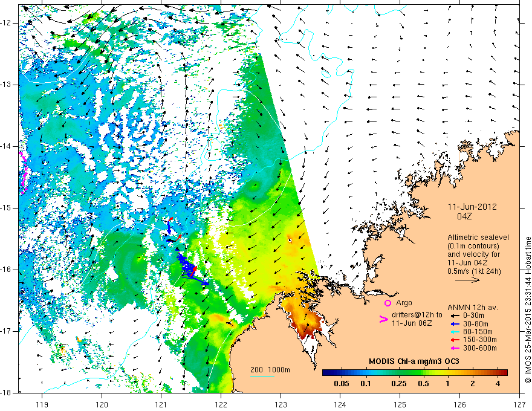Click the magenta Argo circle legend marker

[x=388, y=303]
